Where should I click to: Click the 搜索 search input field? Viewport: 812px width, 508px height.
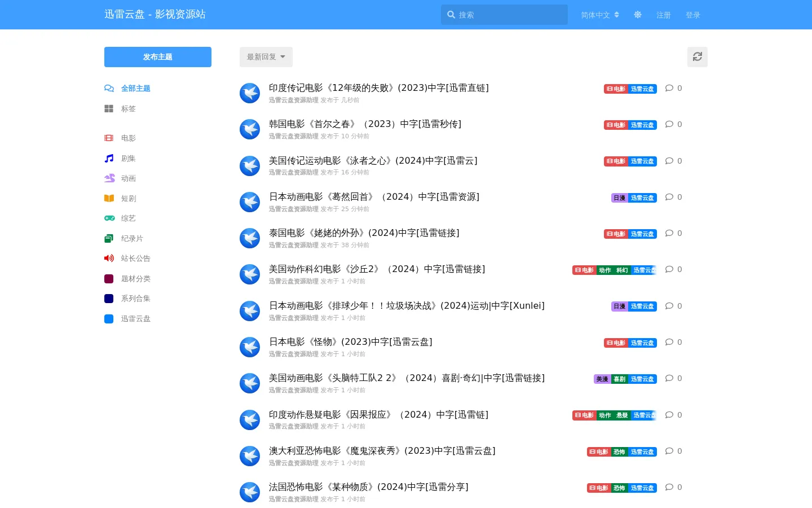[x=504, y=15]
